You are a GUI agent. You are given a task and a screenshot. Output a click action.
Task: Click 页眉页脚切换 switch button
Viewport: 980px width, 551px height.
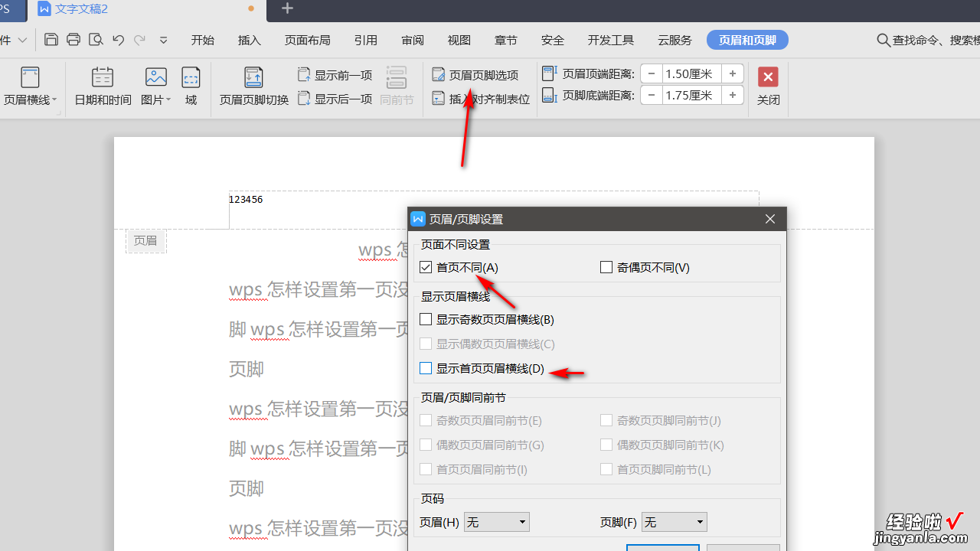coord(254,86)
